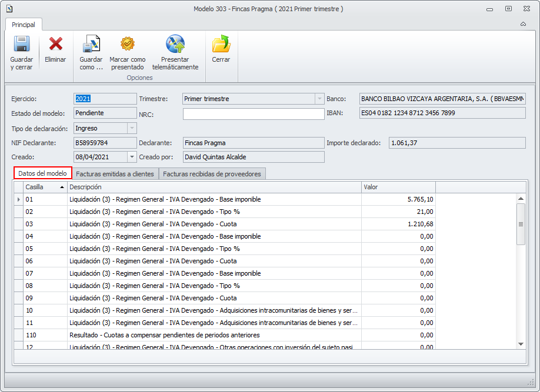Viewport: 540px width, 392px height.
Task: Click the Guardar y cerrar floppy icon
Action: click(x=22, y=45)
